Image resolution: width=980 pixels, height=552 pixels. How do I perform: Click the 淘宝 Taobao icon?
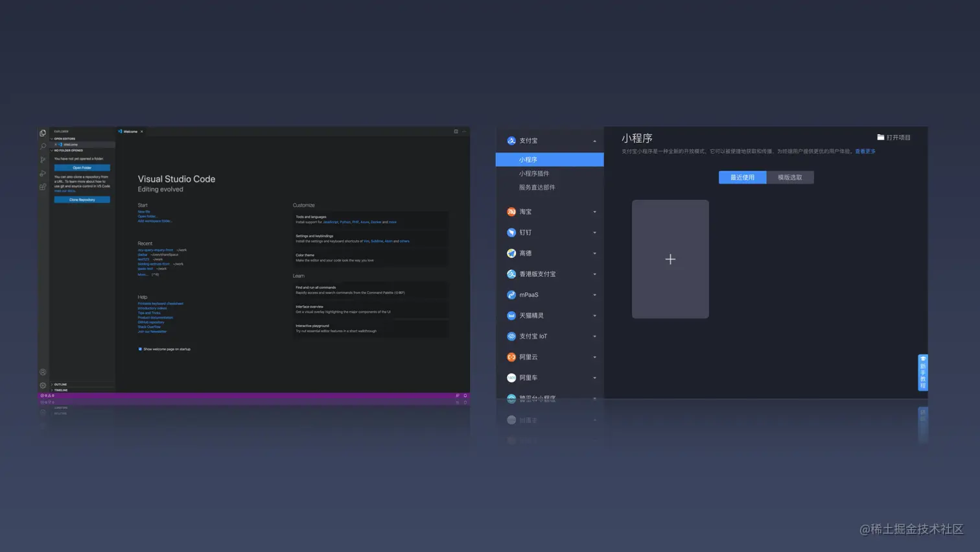511,211
